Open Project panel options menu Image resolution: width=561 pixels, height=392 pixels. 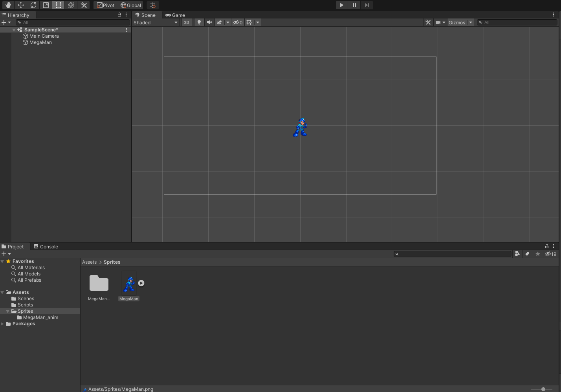click(x=554, y=246)
